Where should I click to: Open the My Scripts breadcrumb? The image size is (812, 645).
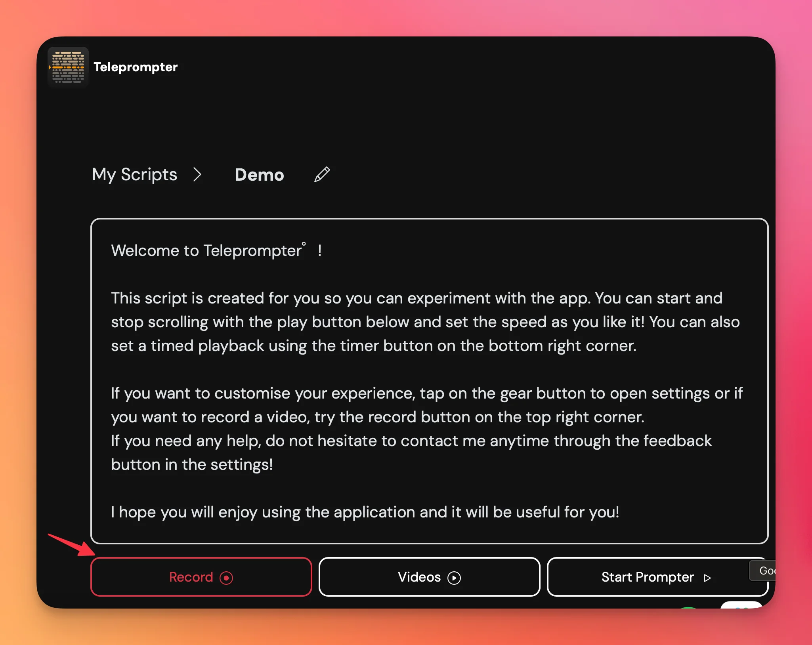pos(134,175)
